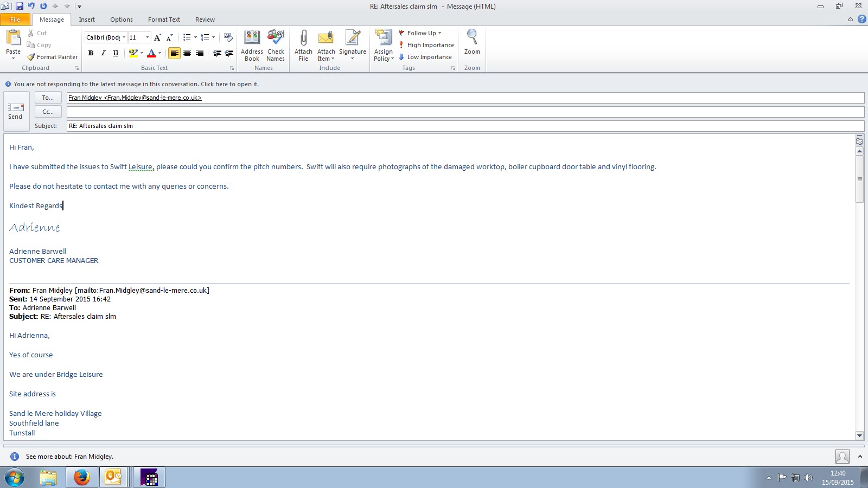Open Firefox from the taskbar
Screen dimensions: 868x488
tap(82, 477)
